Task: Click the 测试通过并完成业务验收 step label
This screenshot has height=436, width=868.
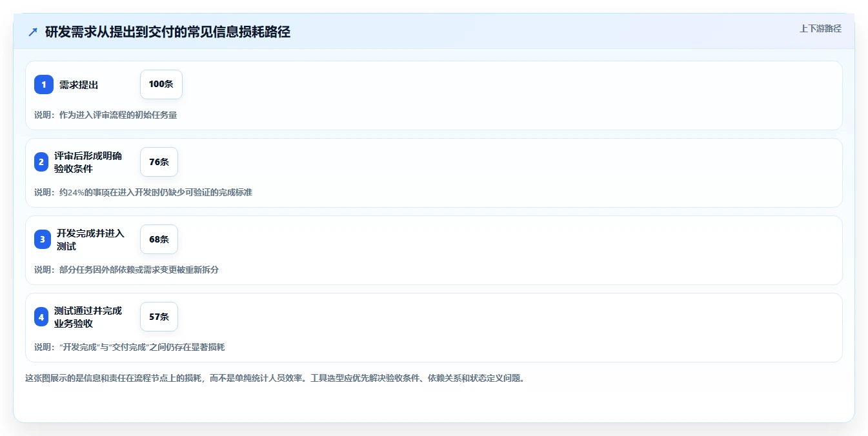Action: (x=88, y=317)
